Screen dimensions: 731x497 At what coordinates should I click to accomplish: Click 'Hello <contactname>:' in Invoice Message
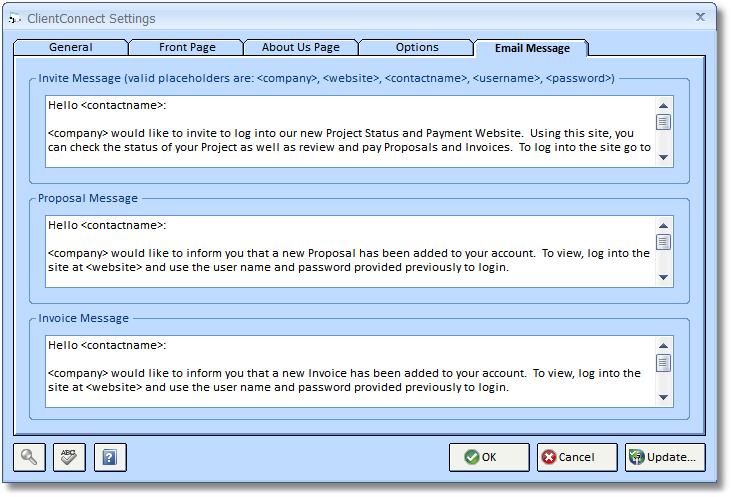(107, 345)
